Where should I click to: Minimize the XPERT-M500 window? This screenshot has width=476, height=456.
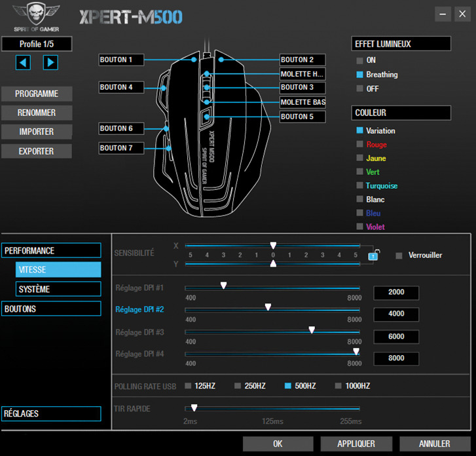443,14
